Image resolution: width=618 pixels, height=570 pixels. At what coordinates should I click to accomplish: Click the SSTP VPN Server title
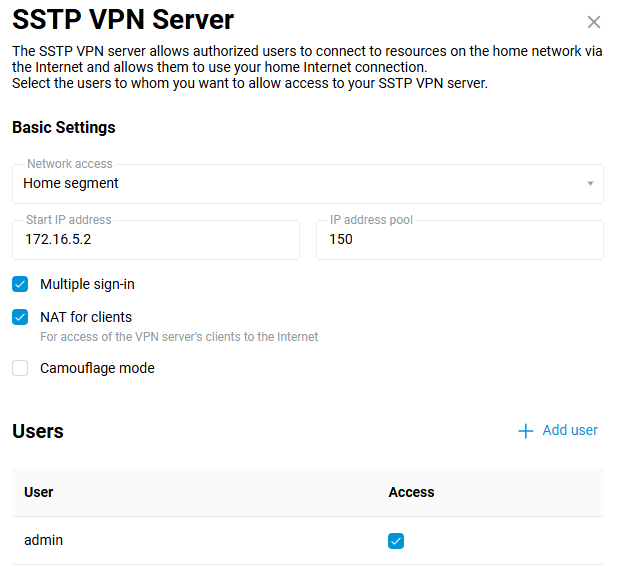(123, 20)
